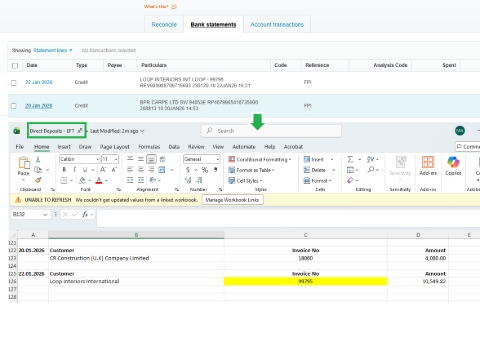Toggle Italic formatting
Image resolution: width=480 pixels, height=360 pixels.
click(x=75, y=170)
